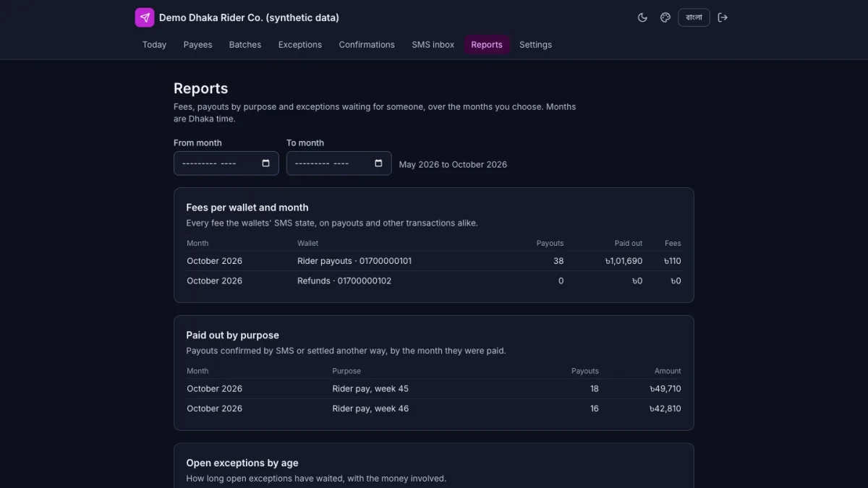Click the Purpose column header

coord(346,372)
